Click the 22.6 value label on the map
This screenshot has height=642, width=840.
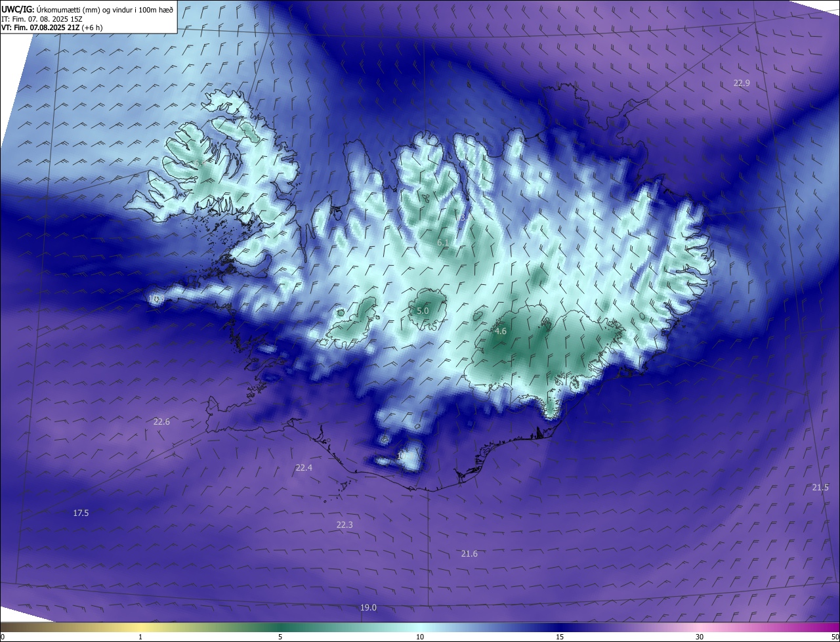click(x=161, y=421)
